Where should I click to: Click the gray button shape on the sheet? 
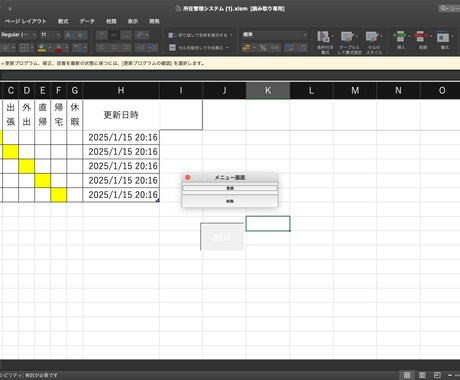click(222, 237)
